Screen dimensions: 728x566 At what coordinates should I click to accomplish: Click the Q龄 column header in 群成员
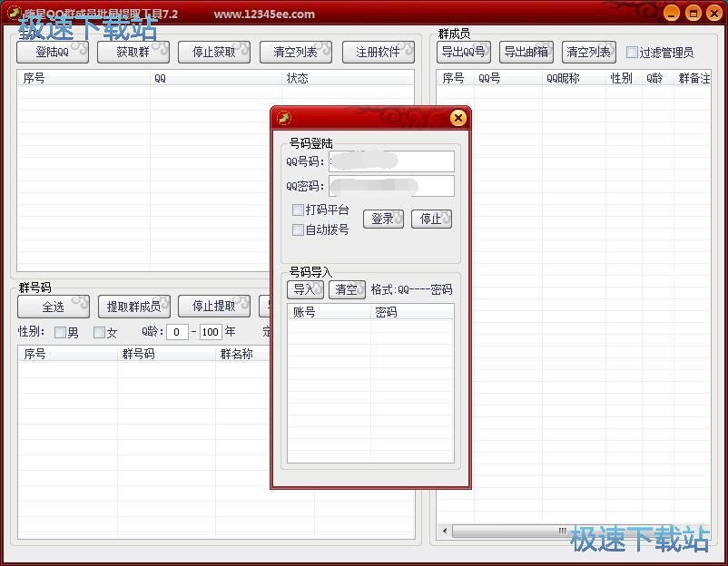pos(658,78)
